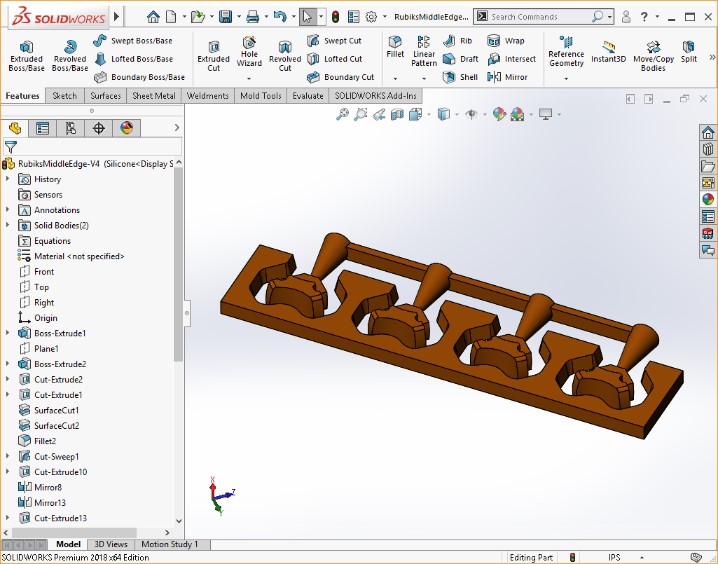
Task: Open the Fillet dropdown arrow
Action: (x=395, y=79)
